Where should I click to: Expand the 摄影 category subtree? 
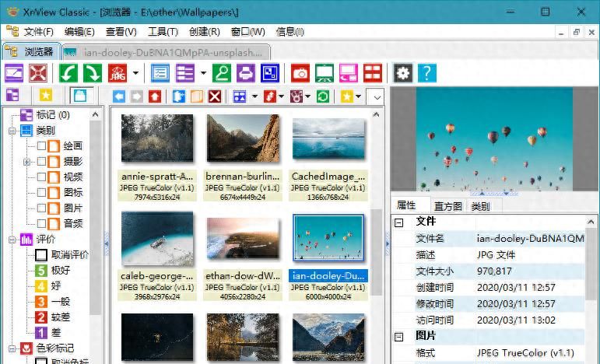[26, 162]
